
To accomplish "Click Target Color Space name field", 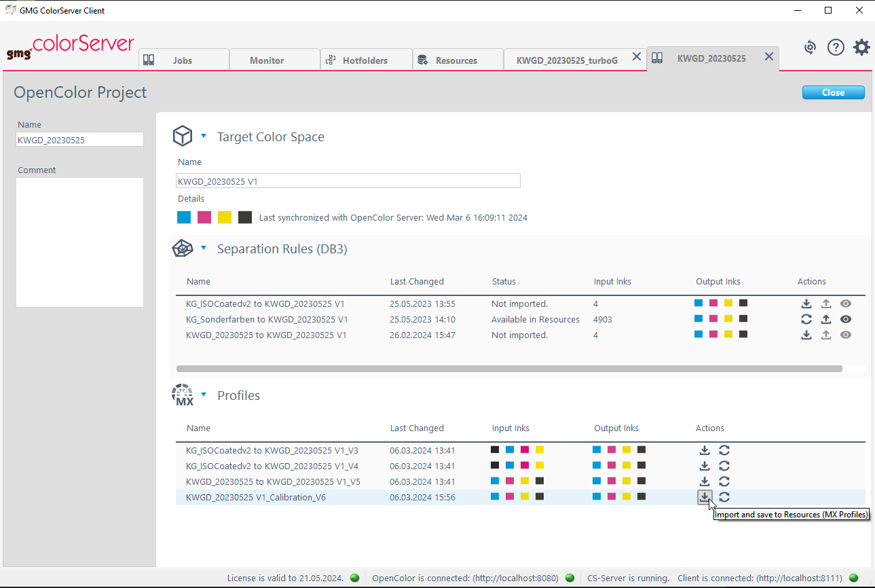I will point(348,181).
